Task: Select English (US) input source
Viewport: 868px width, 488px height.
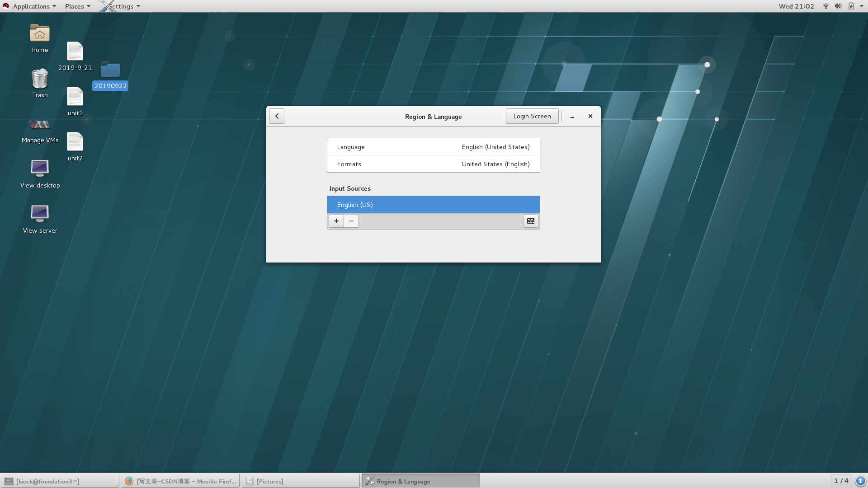Action: tap(433, 205)
